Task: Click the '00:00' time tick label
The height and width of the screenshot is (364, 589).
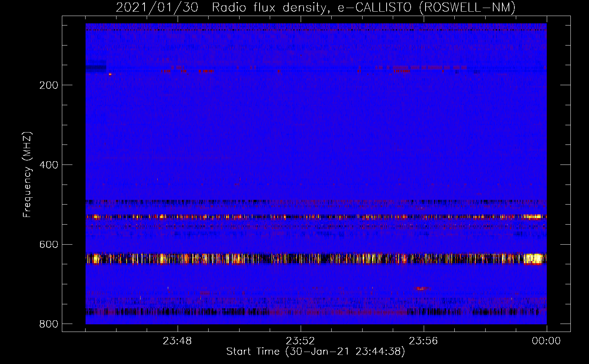Action: pyautogui.click(x=546, y=341)
